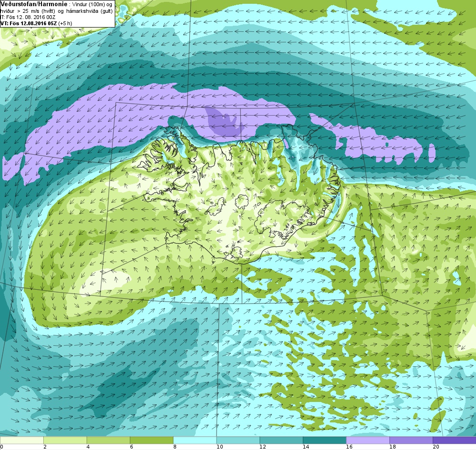This screenshot has width=476, height=450.
Task: Click the legend label "20"
Action: pyautogui.click(x=436, y=446)
